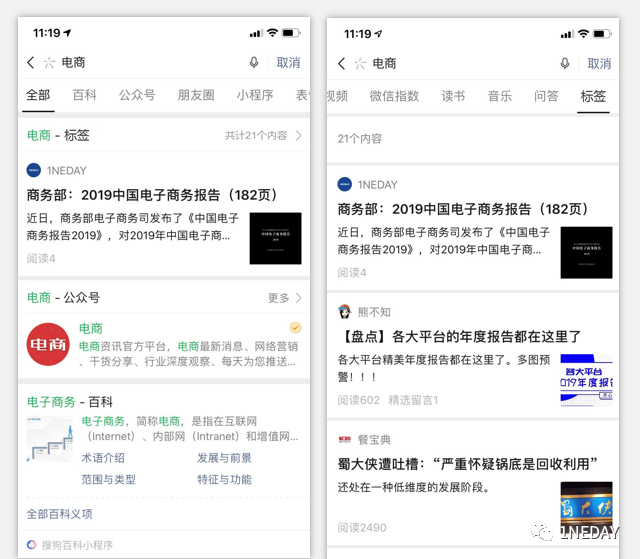The height and width of the screenshot is (559, 640).
Task: Tap 电子商务 - 百科 section header
Action: 70,402
